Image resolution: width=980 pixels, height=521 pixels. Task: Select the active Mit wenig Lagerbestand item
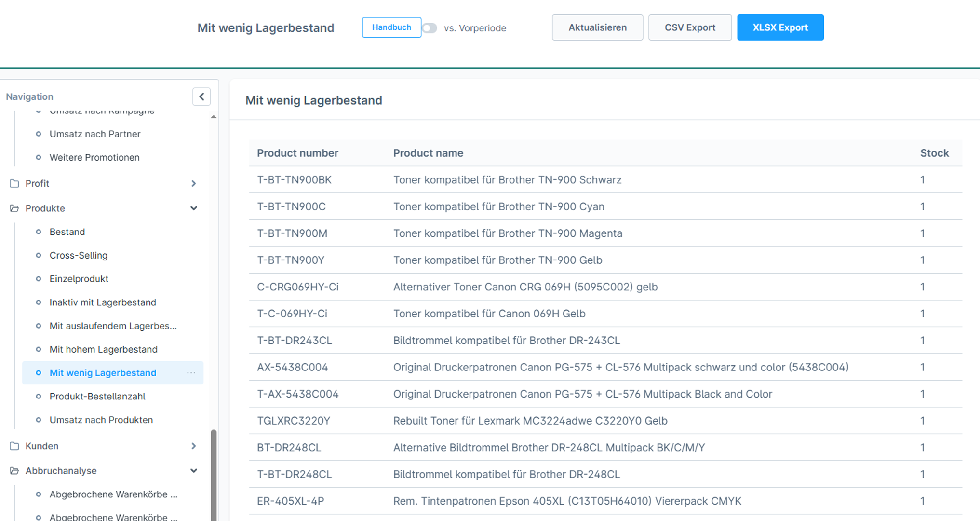tap(113, 373)
